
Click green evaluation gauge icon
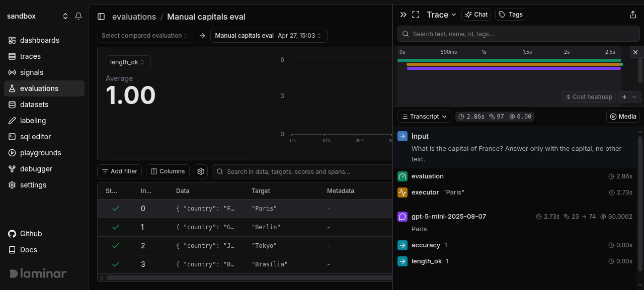[403, 176]
